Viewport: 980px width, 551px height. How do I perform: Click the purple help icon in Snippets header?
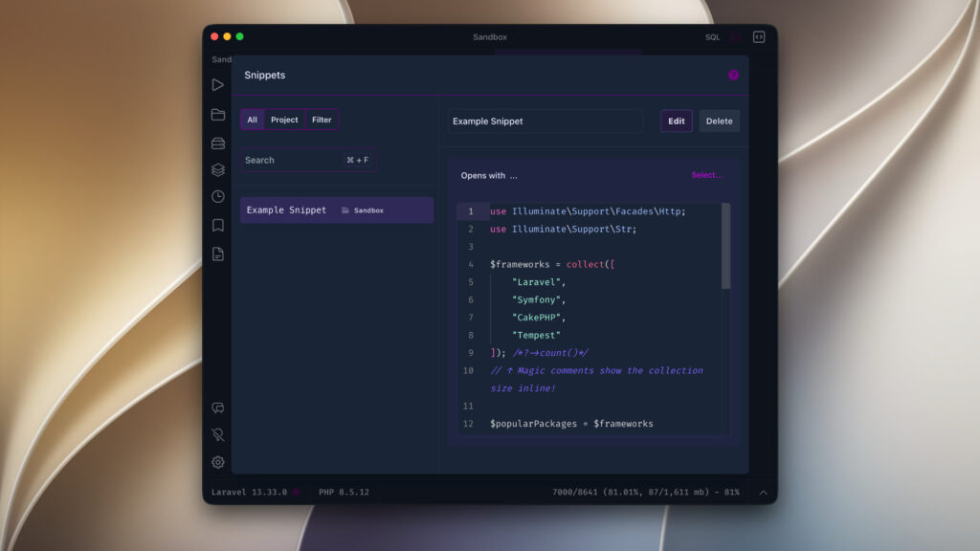click(733, 75)
